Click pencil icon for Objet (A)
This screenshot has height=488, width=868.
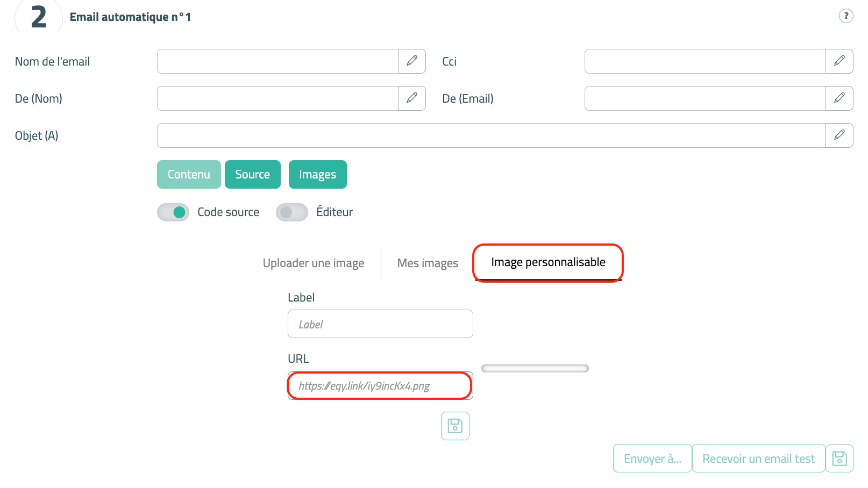[839, 135]
